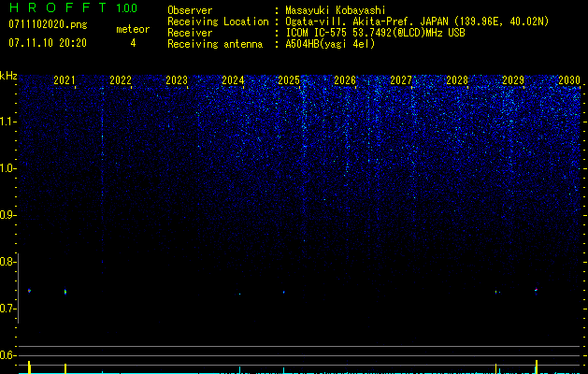This screenshot has width=588, height=374.
Task: Select the A504HB(yagi 4el) antenna text
Action: (330, 44)
